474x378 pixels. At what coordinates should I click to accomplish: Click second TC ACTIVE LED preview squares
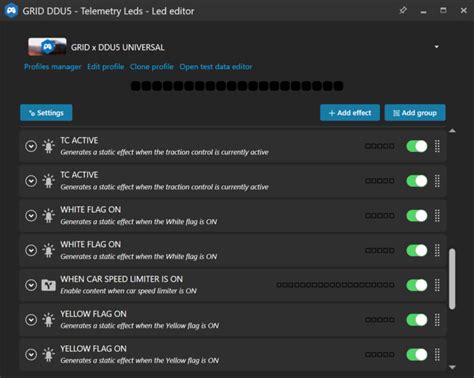pyautogui.click(x=380, y=181)
